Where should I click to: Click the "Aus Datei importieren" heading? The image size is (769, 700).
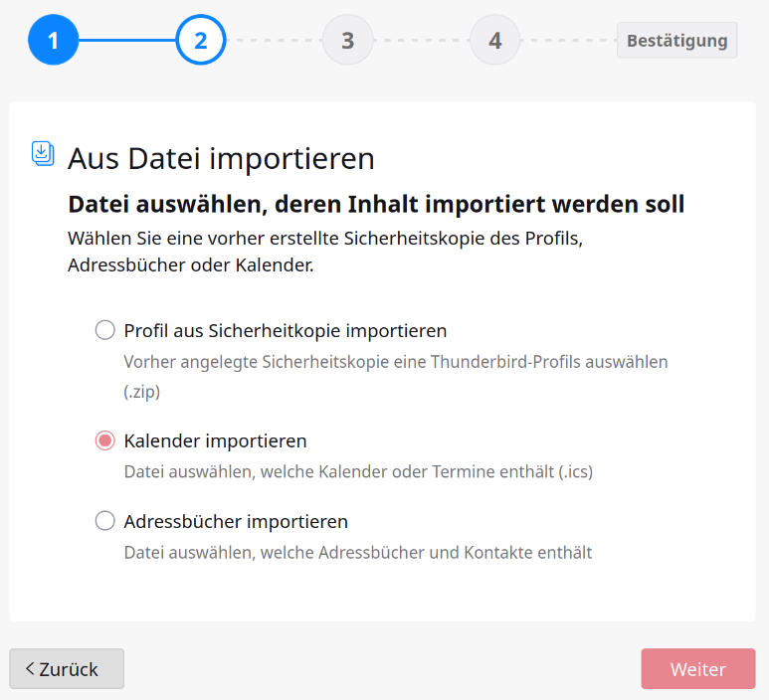(x=221, y=158)
